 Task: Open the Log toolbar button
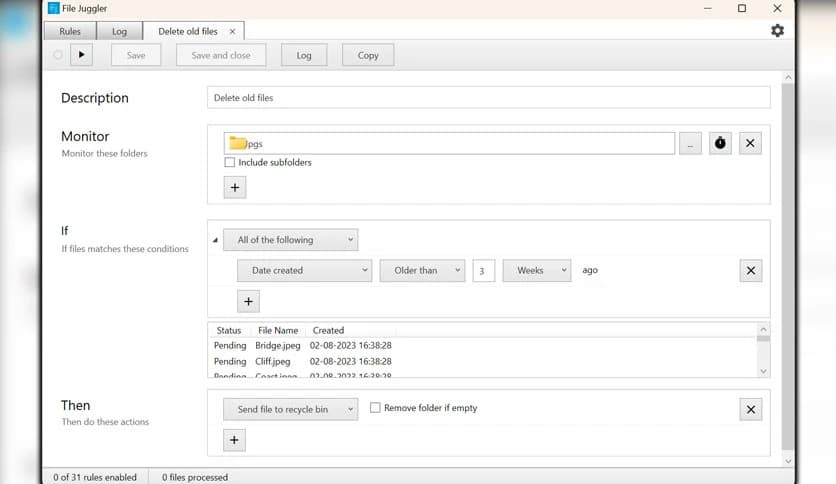[x=304, y=55]
